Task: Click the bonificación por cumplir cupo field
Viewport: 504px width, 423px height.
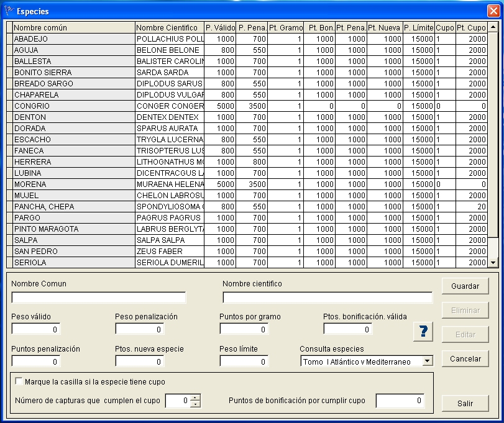Action: click(400, 401)
